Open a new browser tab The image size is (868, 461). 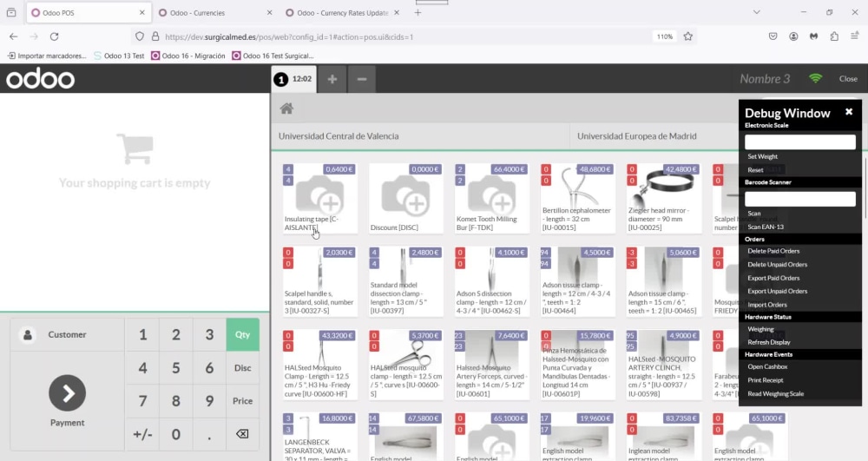coord(418,12)
